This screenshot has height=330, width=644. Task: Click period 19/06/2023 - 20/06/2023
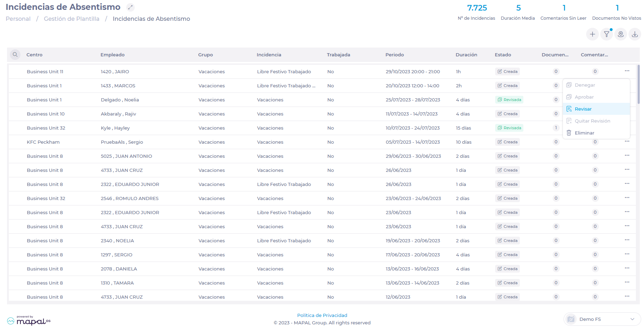(x=413, y=241)
